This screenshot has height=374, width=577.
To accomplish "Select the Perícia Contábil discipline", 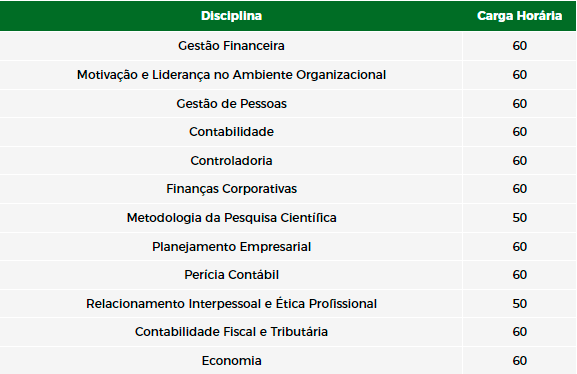I will coord(231,275).
